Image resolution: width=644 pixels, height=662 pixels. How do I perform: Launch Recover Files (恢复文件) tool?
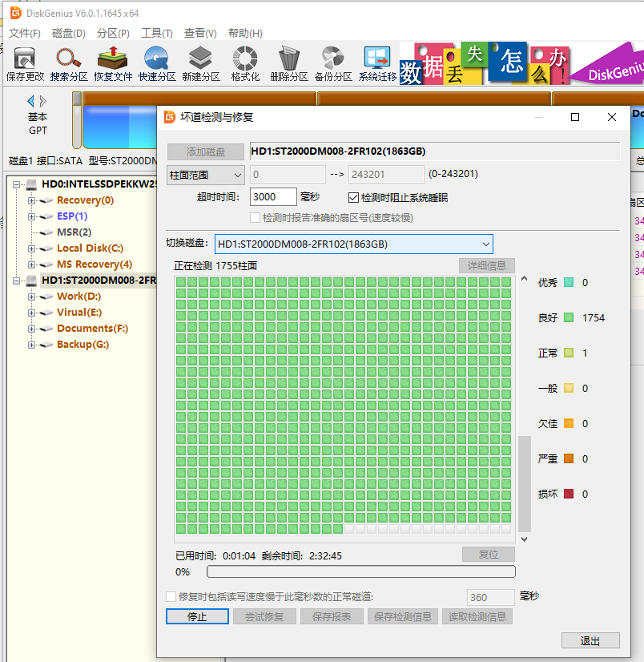[113, 64]
